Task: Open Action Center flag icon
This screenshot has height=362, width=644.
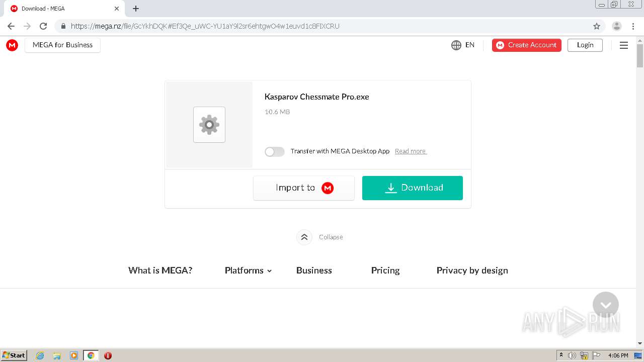Action: click(x=596, y=355)
